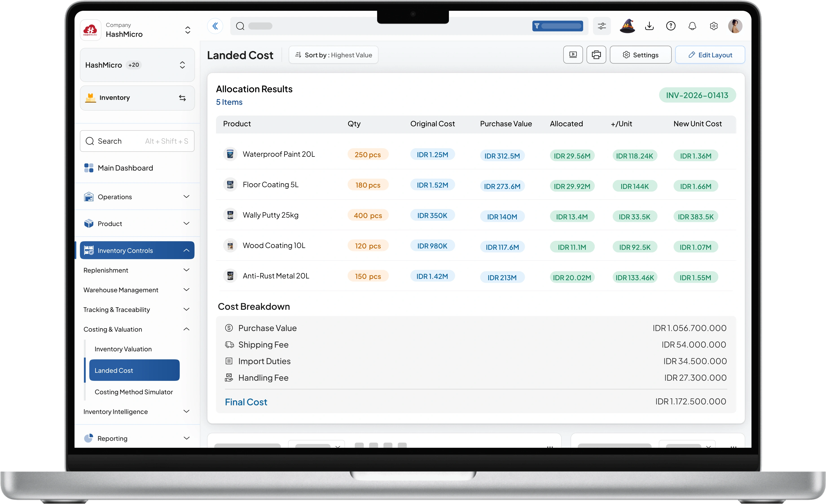Open the HashMicro +20 branch selector
Viewport: 826px width, 504px height.
[137, 65]
